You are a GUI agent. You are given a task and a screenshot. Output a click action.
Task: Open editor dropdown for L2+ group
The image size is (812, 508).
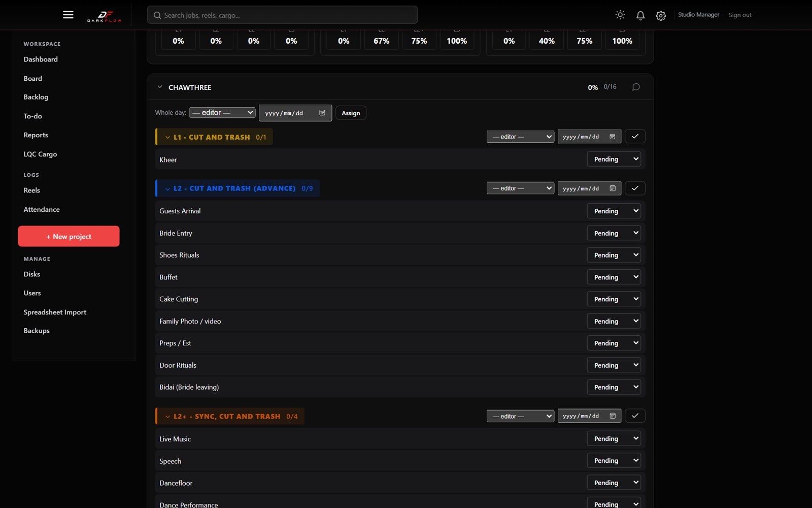point(520,416)
